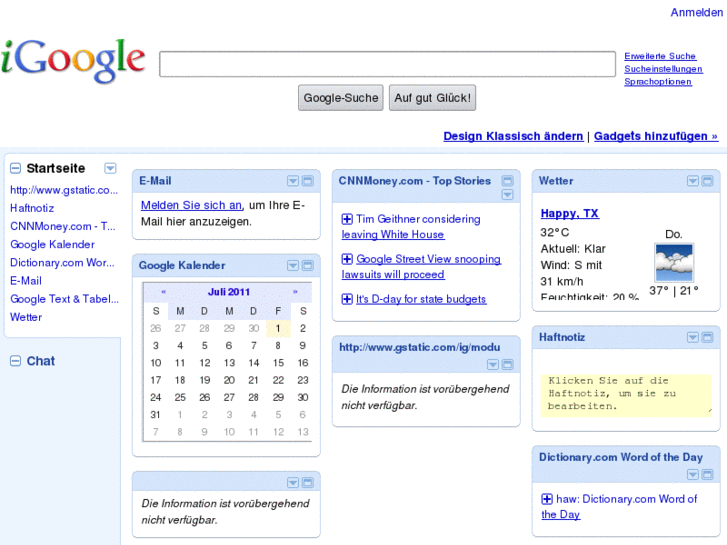Select Startseite tab in sidebar
Viewport: 727px width, 545px height.
coord(56,168)
